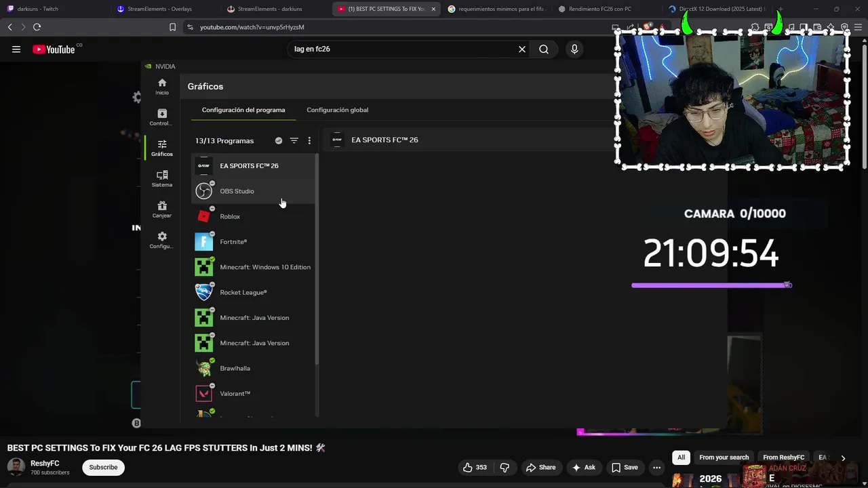
Task: Dislike the video with thumbs down
Action: [505, 467]
